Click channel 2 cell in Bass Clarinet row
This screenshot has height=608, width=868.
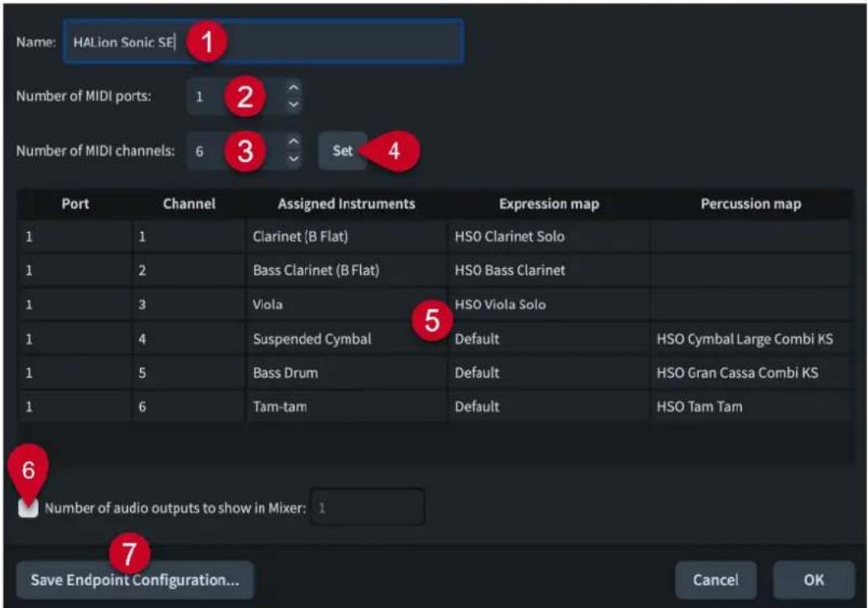(x=188, y=270)
